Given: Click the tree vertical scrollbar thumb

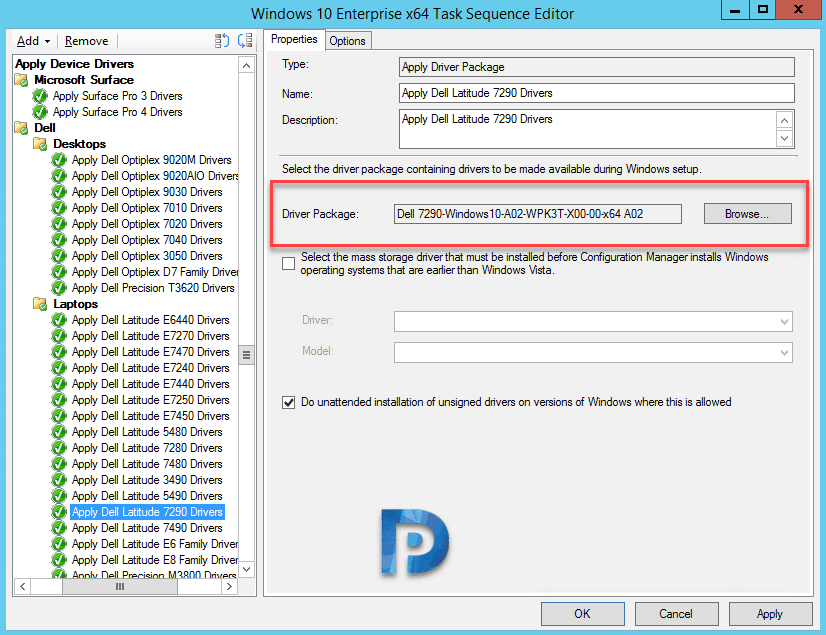Looking at the screenshot, I should pos(246,355).
